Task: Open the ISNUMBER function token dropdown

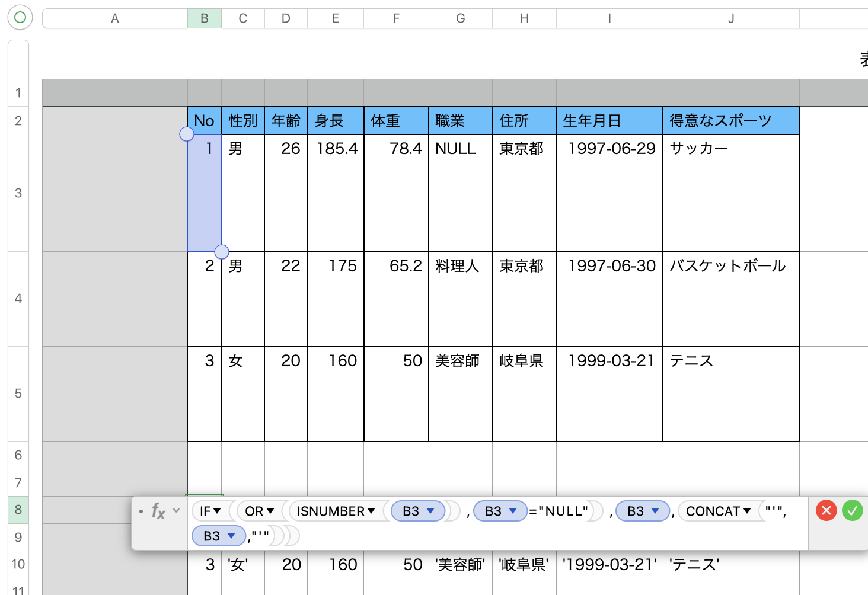Action: pos(335,511)
